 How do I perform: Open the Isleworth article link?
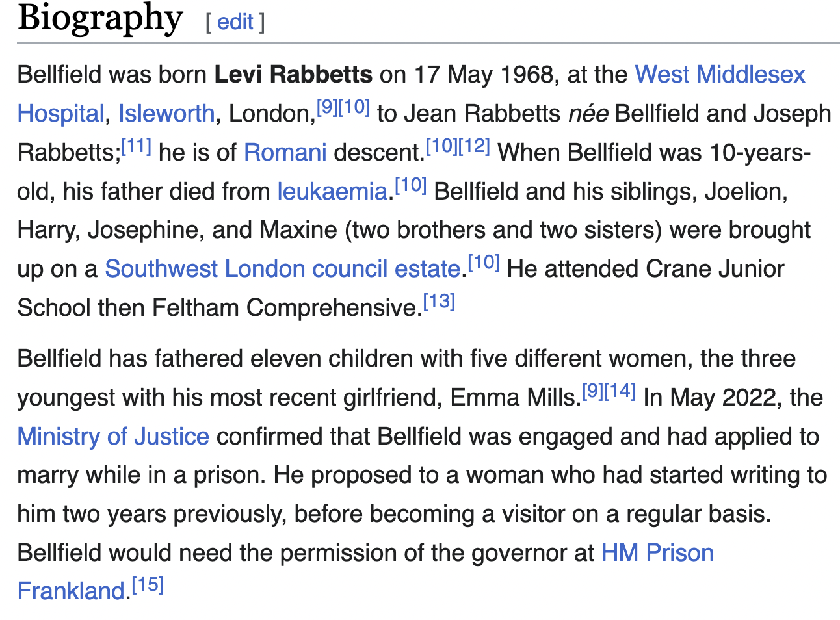click(x=166, y=113)
